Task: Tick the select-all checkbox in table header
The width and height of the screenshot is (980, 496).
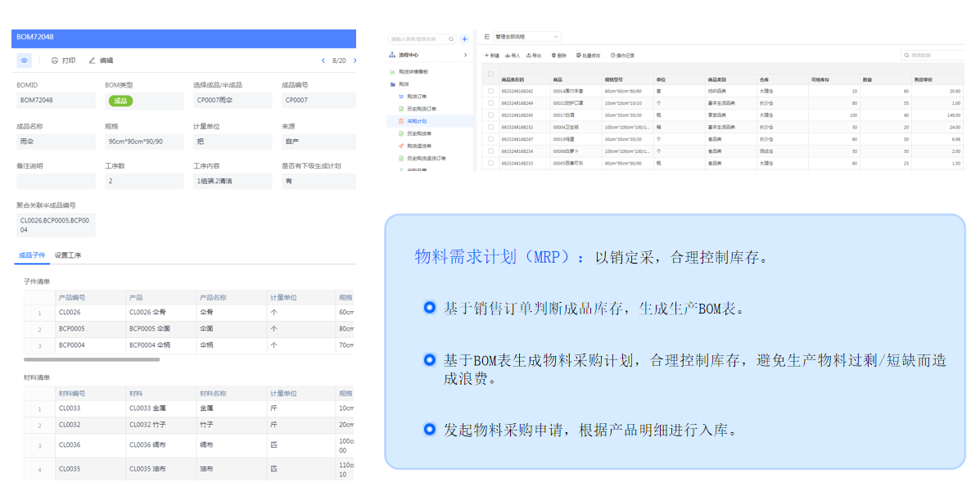Action: click(x=491, y=74)
